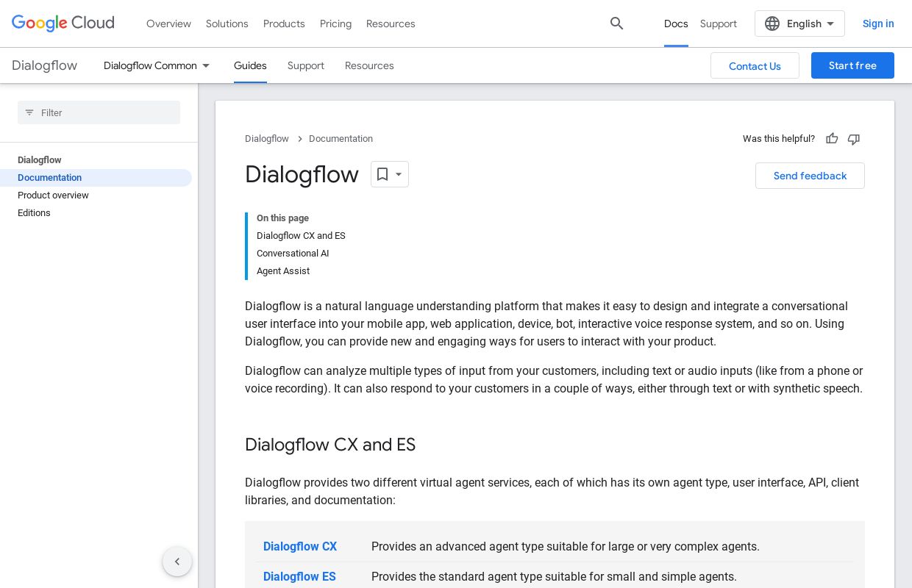Open the Overview menu
Image resolution: width=912 pixels, height=588 pixels.
168,24
